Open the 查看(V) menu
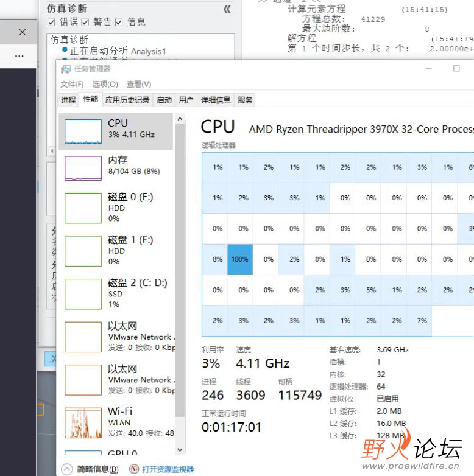 139,85
